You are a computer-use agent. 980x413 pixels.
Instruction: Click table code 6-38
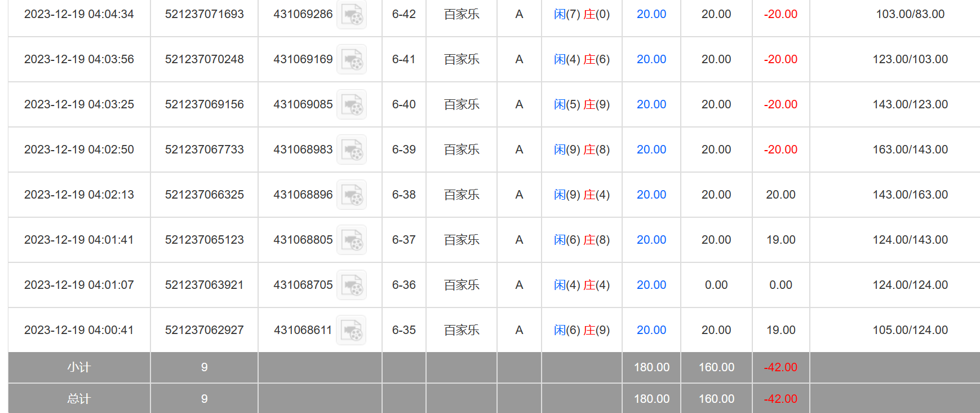point(404,195)
